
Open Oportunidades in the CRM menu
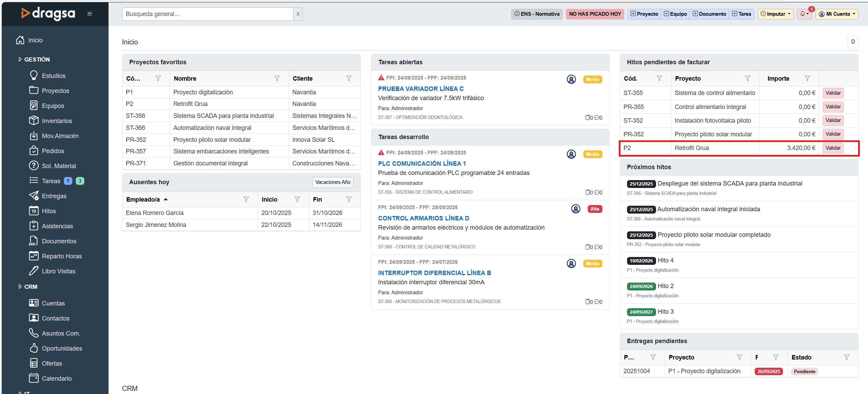[x=62, y=348]
